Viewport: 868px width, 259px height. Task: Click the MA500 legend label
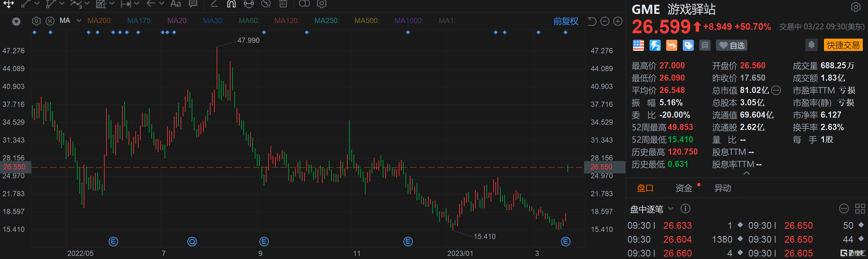point(367,21)
